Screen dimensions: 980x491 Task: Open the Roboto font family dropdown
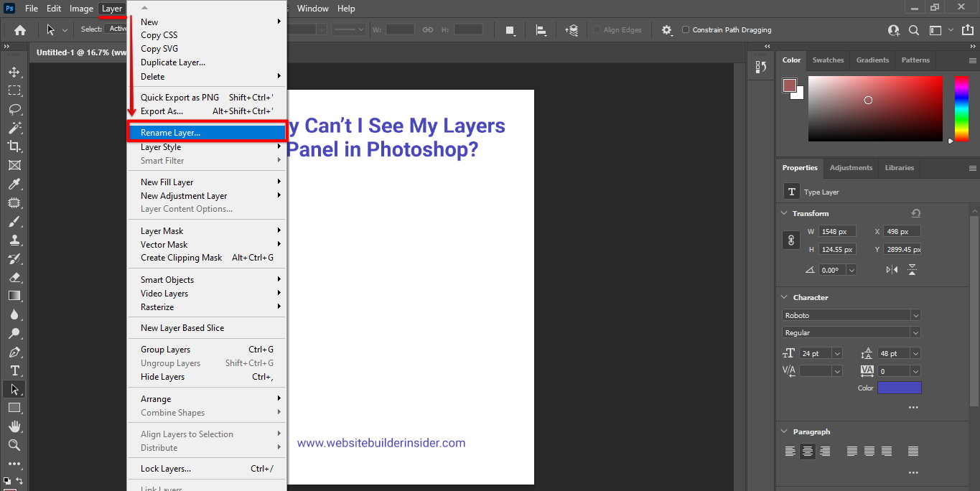click(915, 315)
